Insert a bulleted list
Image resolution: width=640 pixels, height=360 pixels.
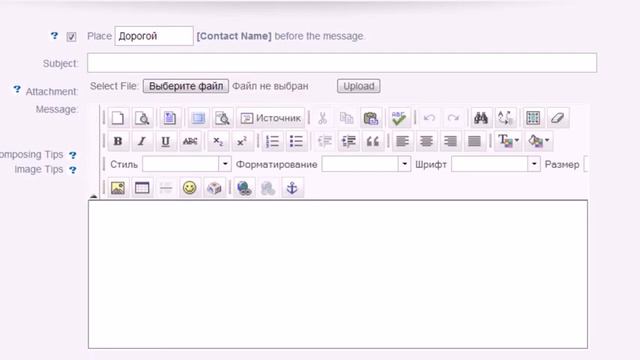point(296,141)
